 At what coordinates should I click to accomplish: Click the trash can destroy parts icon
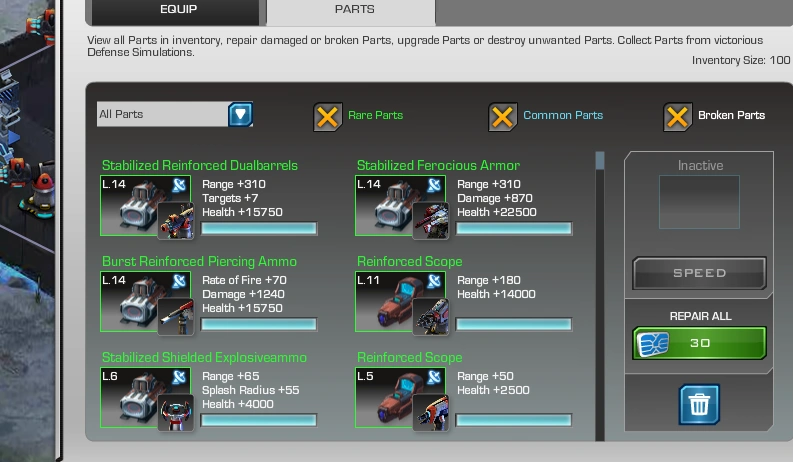coord(699,404)
